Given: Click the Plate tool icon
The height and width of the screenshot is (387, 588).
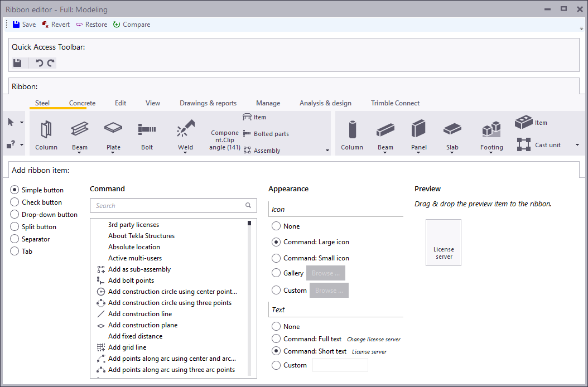Looking at the screenshot, I should [113, 130].
